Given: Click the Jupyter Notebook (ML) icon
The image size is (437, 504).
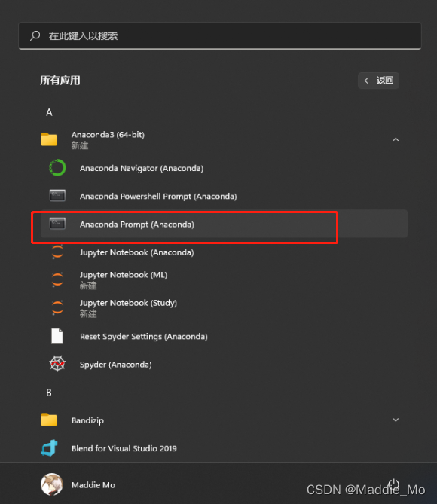Looking at the screenshot, I should [x=57, y=279].
